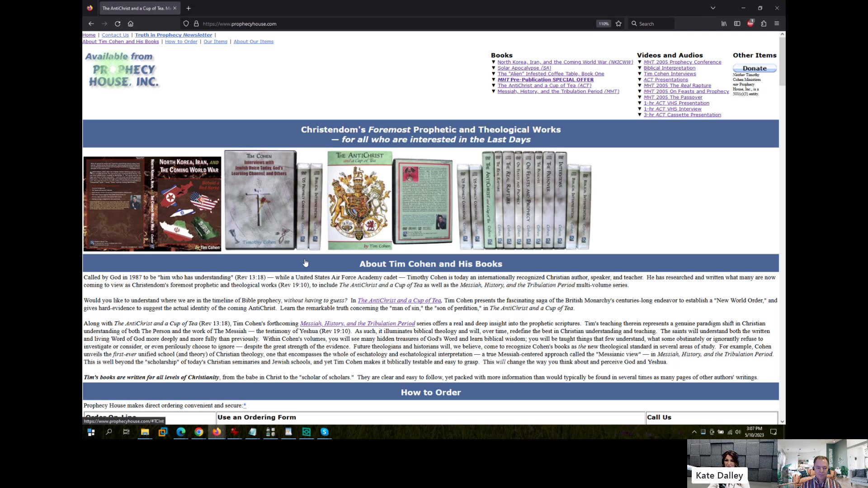This screenshot has width=868, height=488.
Task: Click the tracking protection shield icon
Action: pos(186,23)
